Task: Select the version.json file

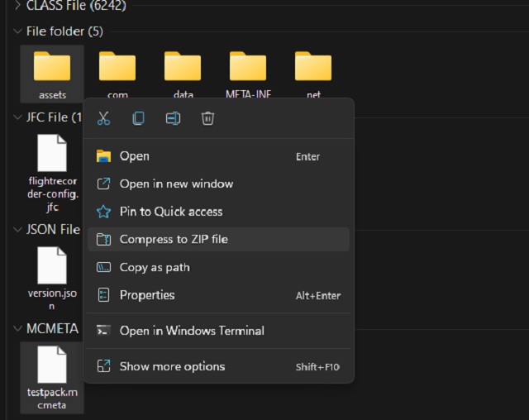Action: point(52,274)
